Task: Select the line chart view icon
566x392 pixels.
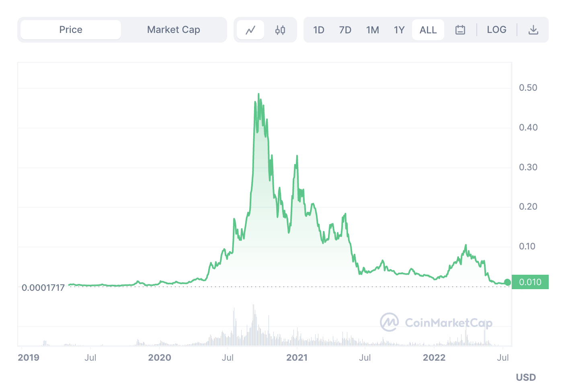Action: [250, 29]
